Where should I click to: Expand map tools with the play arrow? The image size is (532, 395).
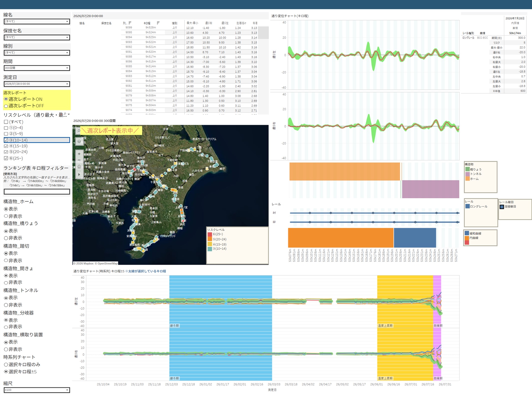point(79,174)
